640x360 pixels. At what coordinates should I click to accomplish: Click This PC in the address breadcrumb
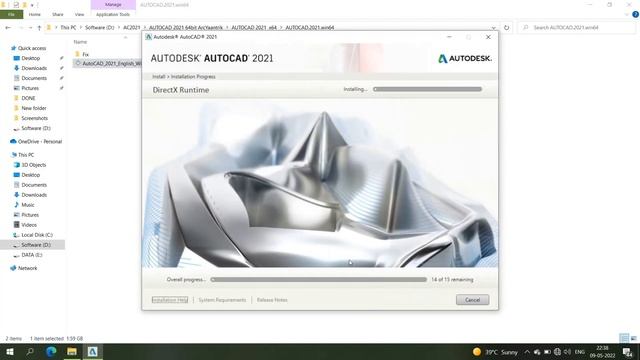pyautogui.click(x=68, y=27)
